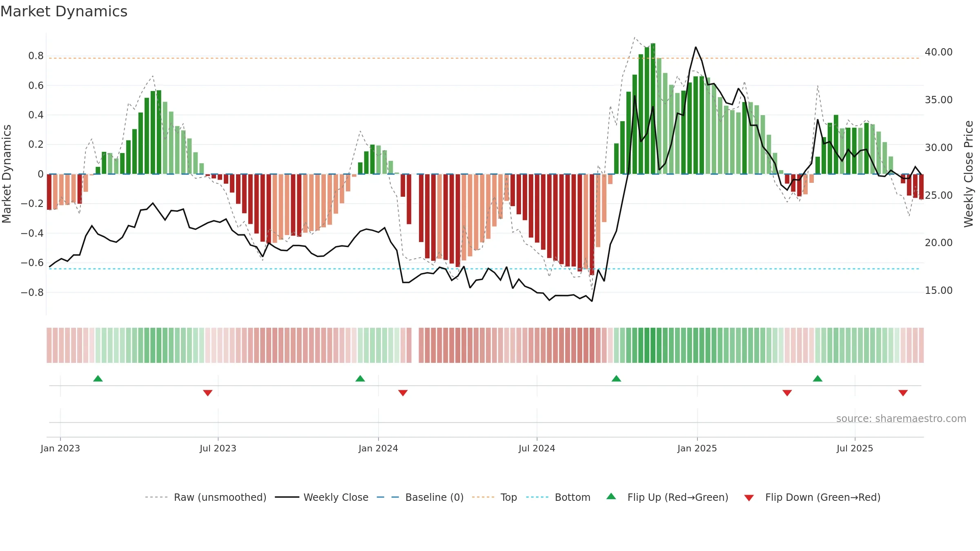Viewport: 980px width, 551px height.
Task: Click the Jul 2025 axis label
Action: click(x=855, y=448)
